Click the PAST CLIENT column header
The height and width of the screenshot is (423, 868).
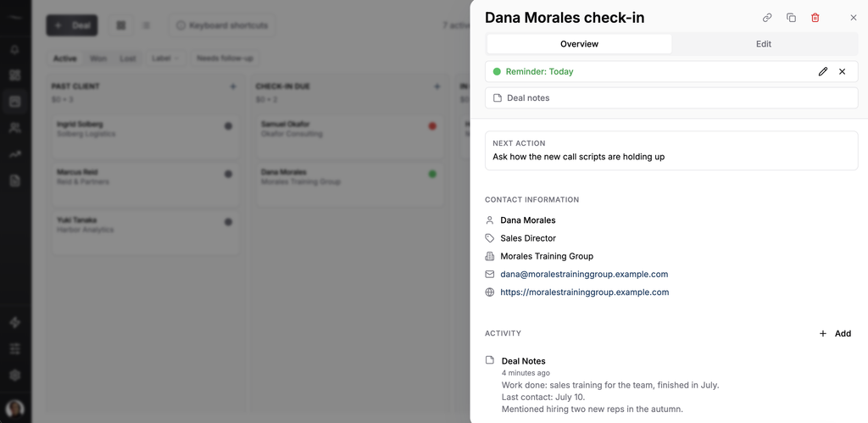point(75,86)
